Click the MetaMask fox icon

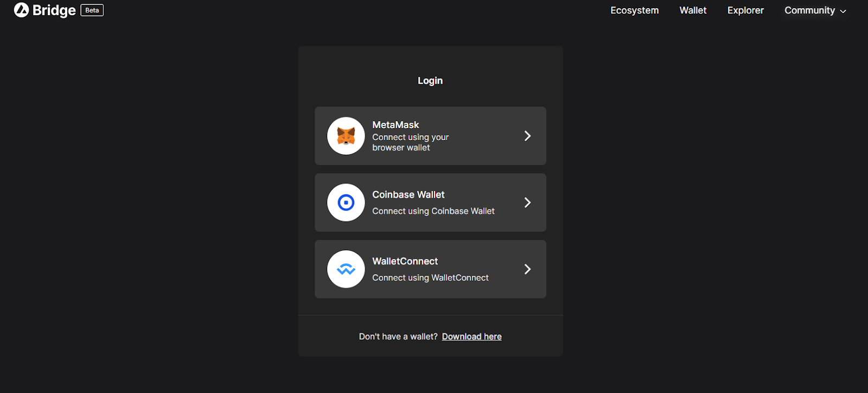[346, 136]
